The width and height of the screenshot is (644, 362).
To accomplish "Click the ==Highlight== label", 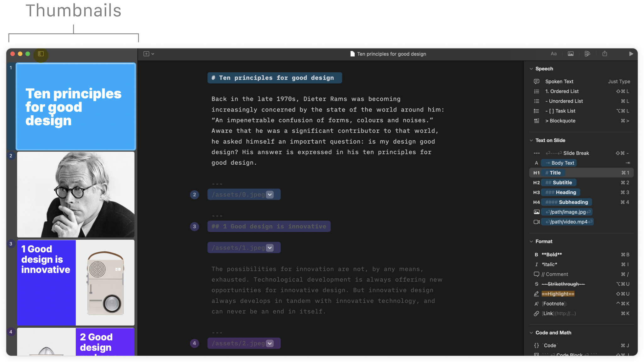I will click(558, 294).
